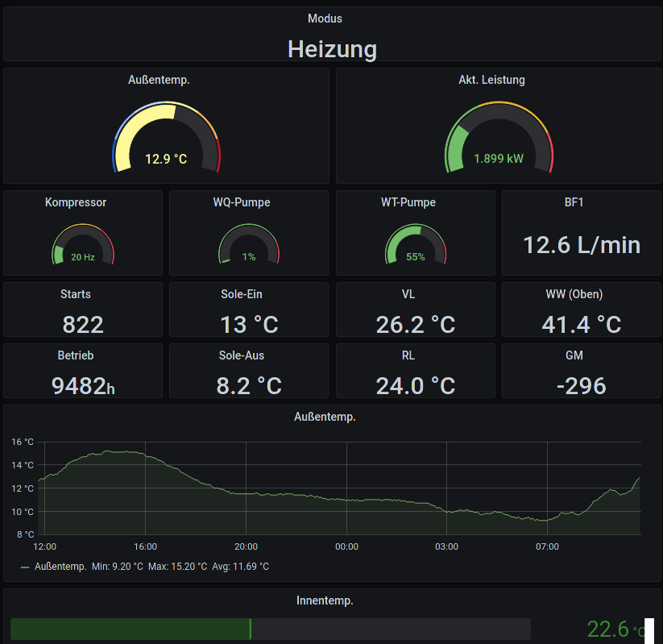Viewport: 663px width, 644px height.
Task: Click the Betrieb value 9482h
Action: tap(83, 386)
